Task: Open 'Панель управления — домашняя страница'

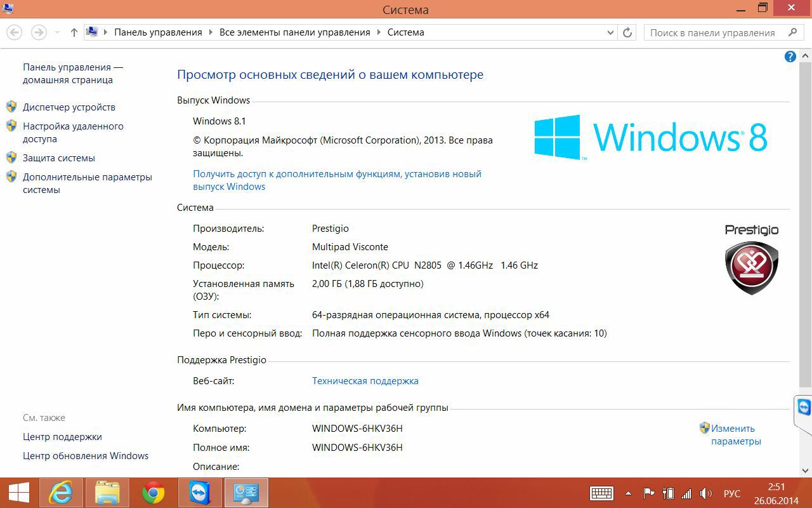Action: click(73, 74)
